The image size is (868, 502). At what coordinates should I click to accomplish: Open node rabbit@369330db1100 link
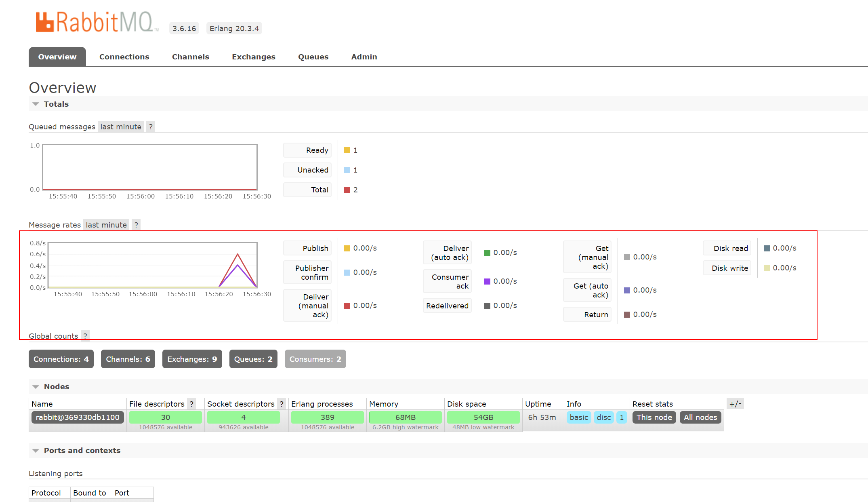pos(78,417)
